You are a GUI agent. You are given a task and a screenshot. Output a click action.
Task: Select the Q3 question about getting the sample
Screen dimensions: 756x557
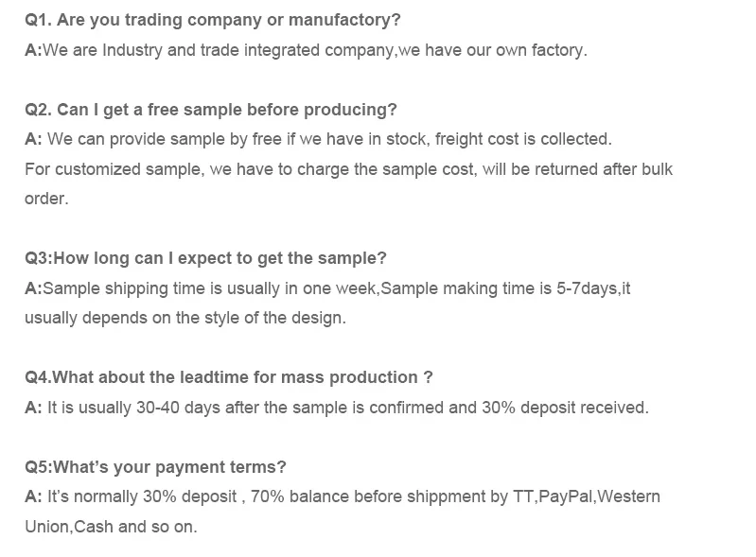click(205, 258)
